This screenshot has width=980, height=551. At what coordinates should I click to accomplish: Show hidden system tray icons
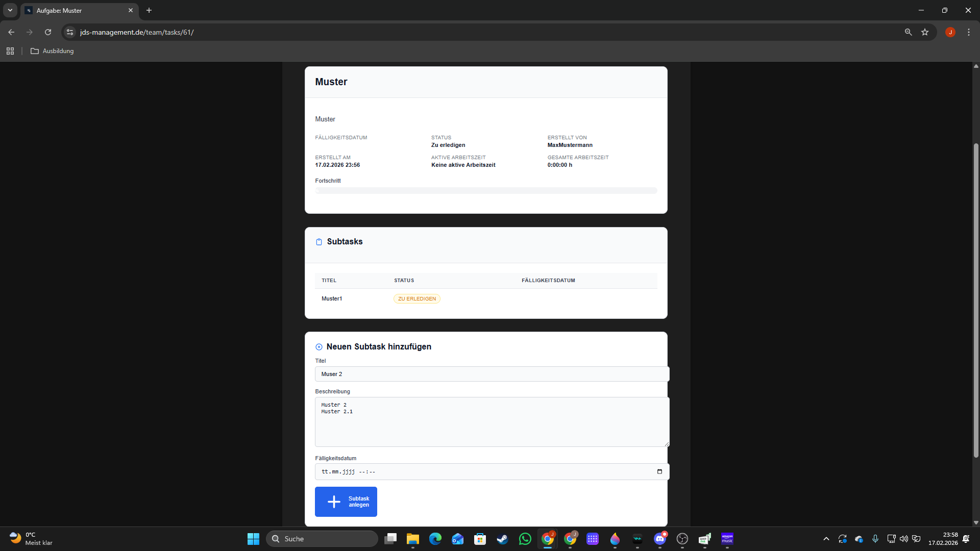click(826, 539)
